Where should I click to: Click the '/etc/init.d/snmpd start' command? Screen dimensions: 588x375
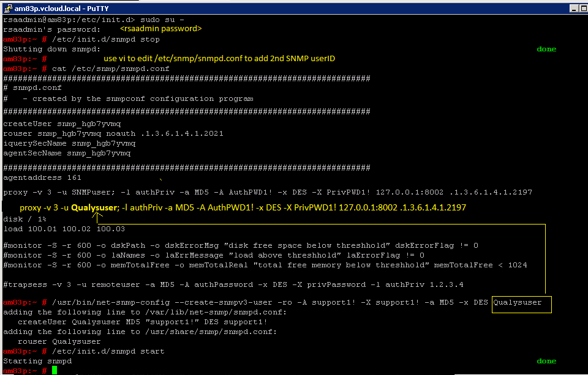[108, 351]
